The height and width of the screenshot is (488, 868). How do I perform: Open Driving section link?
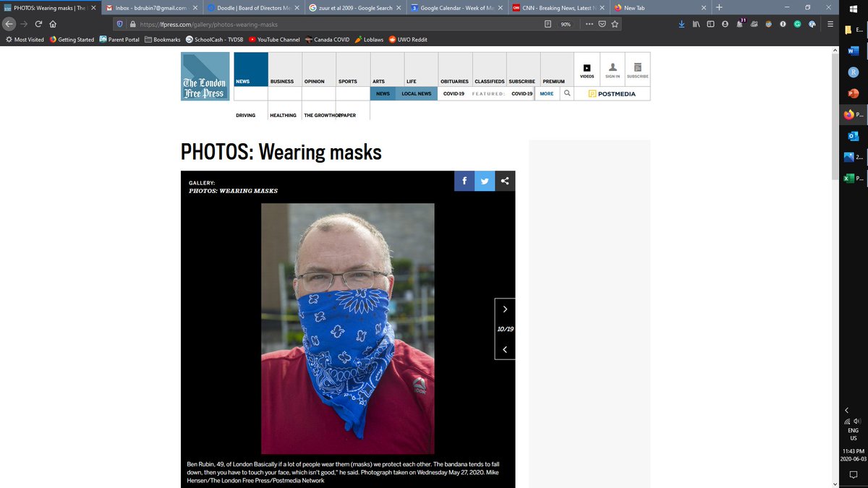(x=246, y=116)
